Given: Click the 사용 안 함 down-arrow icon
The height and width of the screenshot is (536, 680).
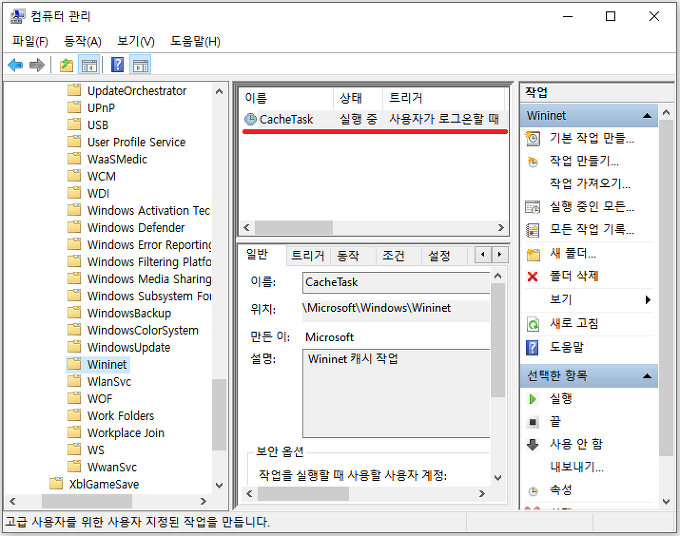Looking at the screenshot, I should point(533,444).
